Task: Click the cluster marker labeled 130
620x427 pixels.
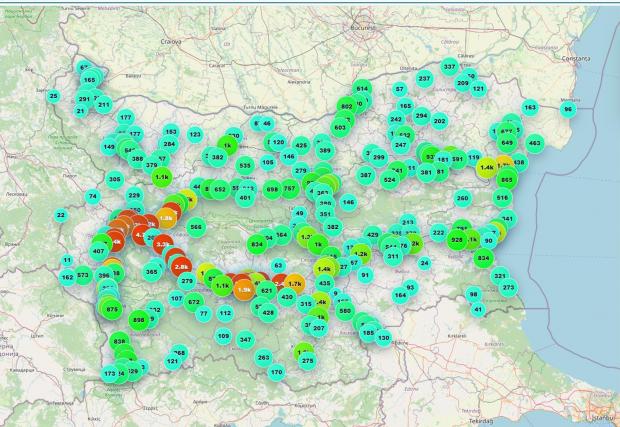Action: click(x=384, y=337)
